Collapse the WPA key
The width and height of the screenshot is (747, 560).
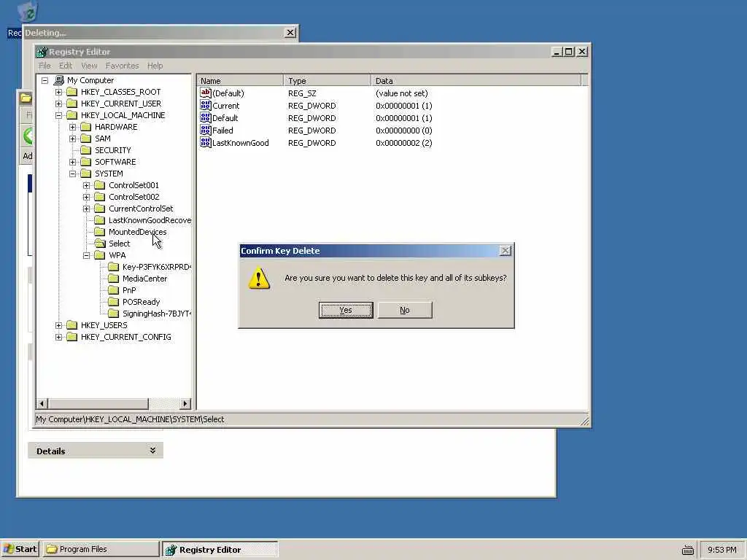86,255
